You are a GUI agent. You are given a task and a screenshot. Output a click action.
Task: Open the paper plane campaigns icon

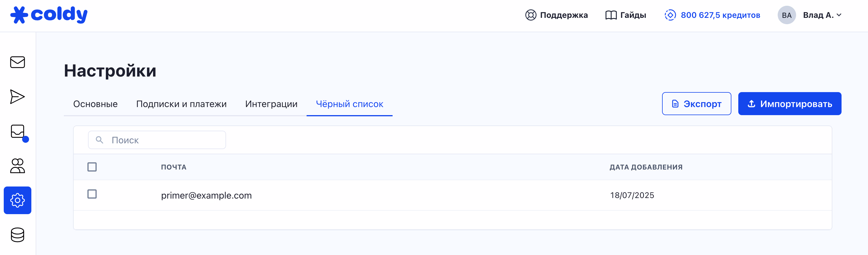coord(18,97)
